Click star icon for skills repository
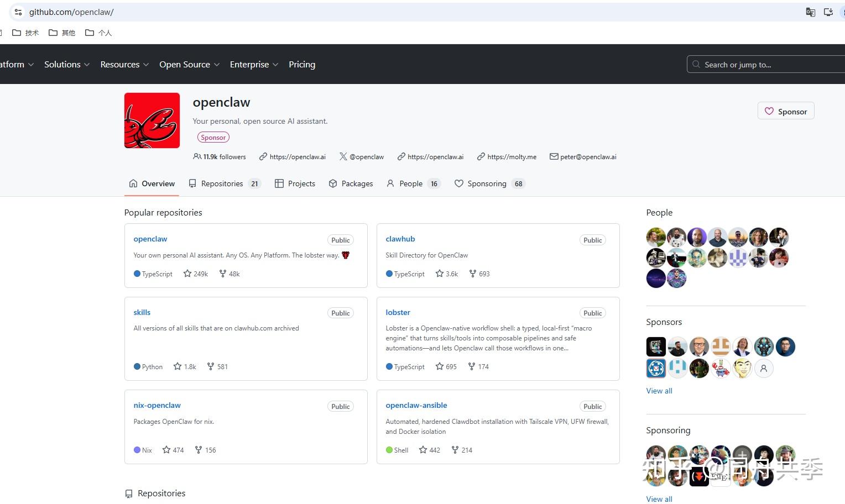The width and height of the screenshot is (845, 504). pos(178,366)
